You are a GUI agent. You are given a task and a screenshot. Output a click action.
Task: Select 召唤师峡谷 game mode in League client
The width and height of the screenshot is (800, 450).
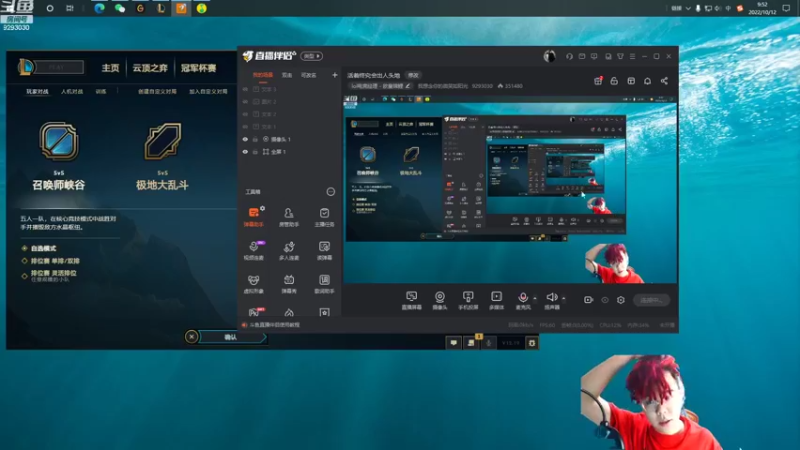click(x=59, y=156)
